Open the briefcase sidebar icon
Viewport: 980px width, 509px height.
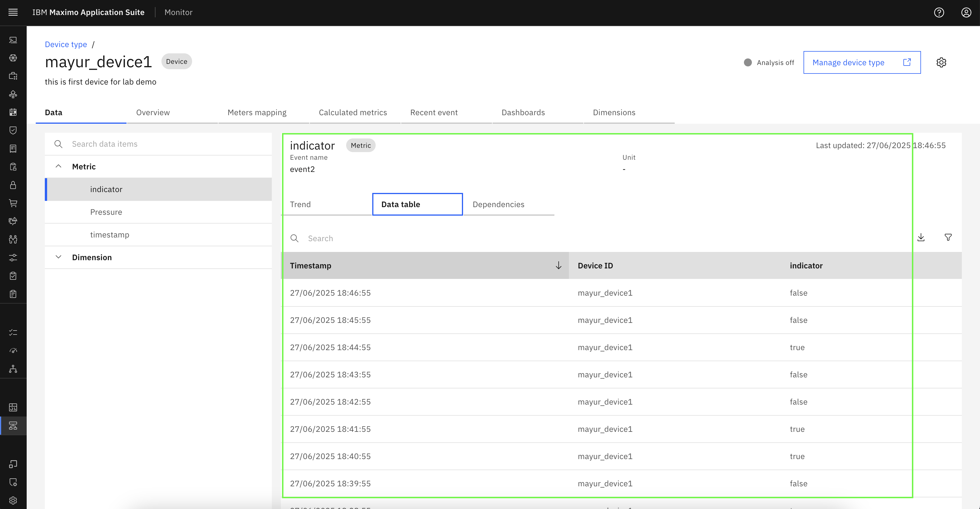click(13, 76)
